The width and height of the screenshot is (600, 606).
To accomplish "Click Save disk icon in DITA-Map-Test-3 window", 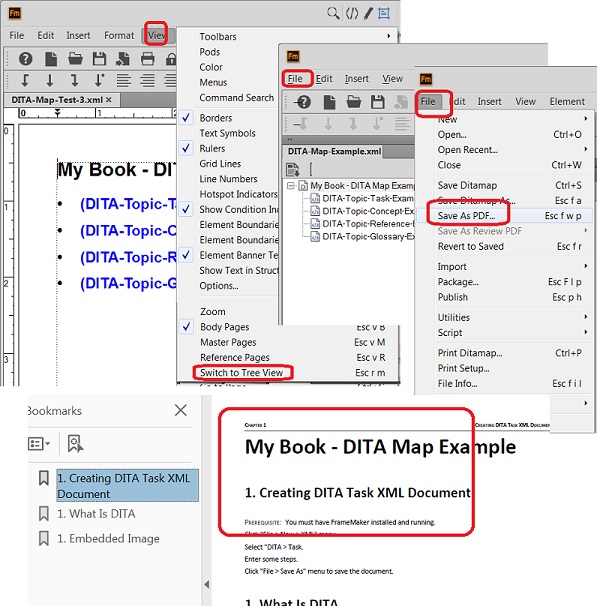I will coord(99,59).
